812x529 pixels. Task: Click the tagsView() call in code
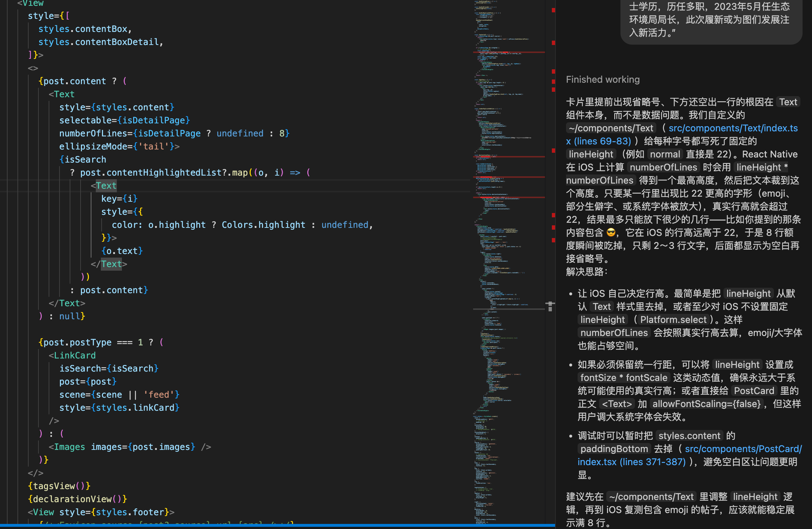pyautogui.click(x=59, y=486)
